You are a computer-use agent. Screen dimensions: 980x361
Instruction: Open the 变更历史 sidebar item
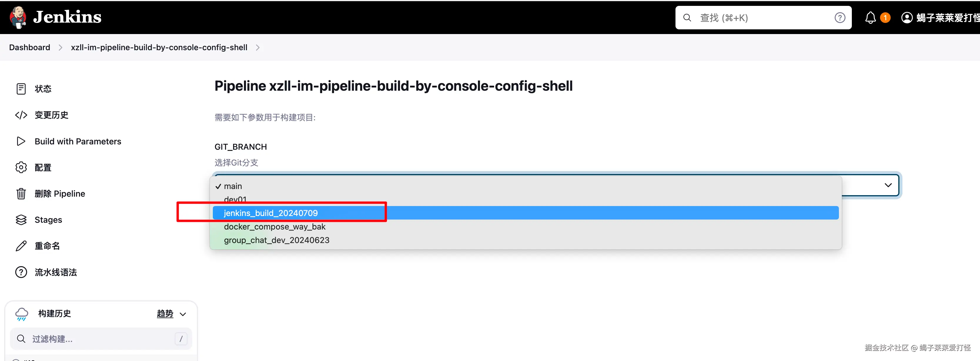click(x=51, y=115)
